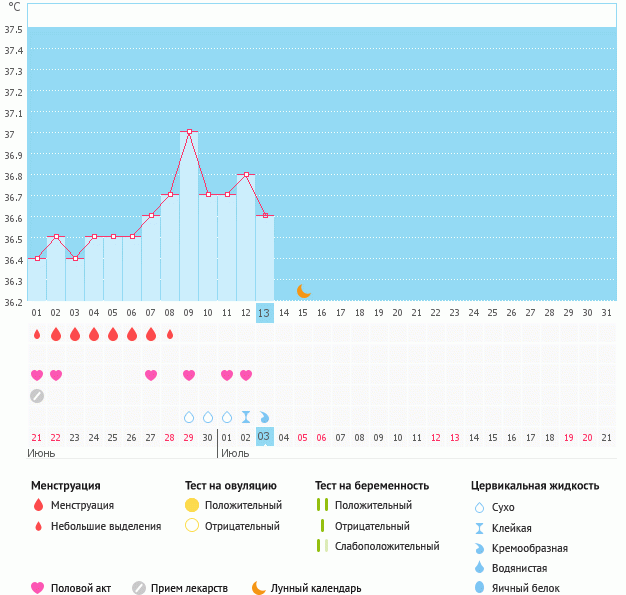
Task: Click the egg white legend drop icon
Action: [480, 588]
